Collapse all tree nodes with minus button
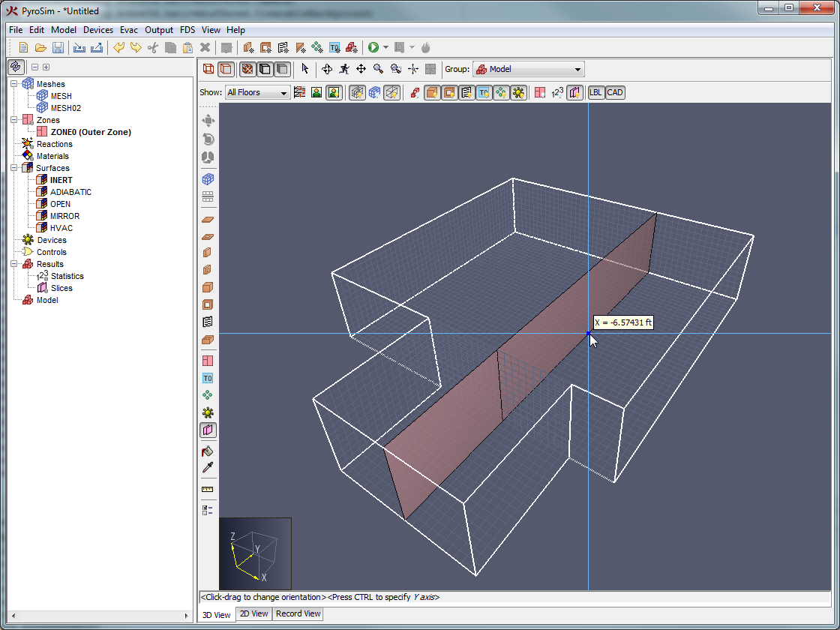 click(x=34, y=67)
